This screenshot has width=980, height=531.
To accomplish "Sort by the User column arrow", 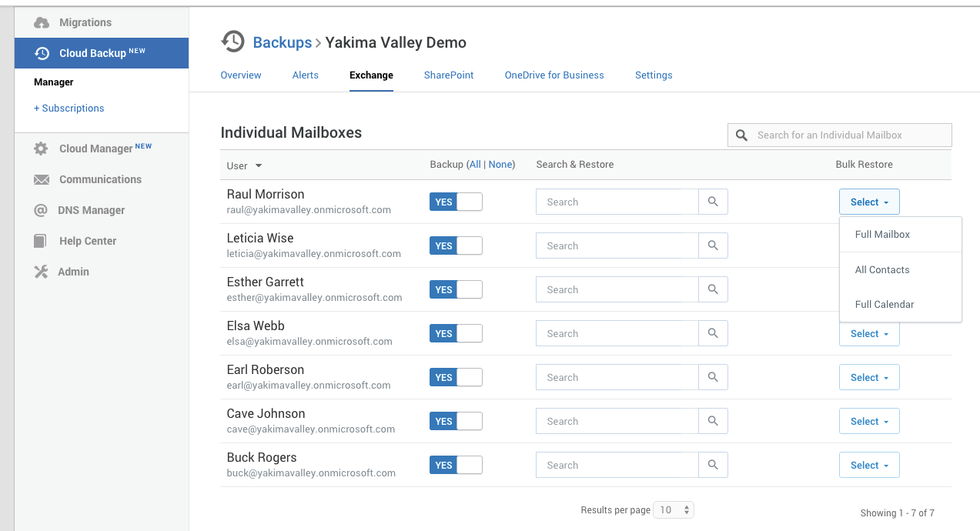I will click(x=259, y=165).
